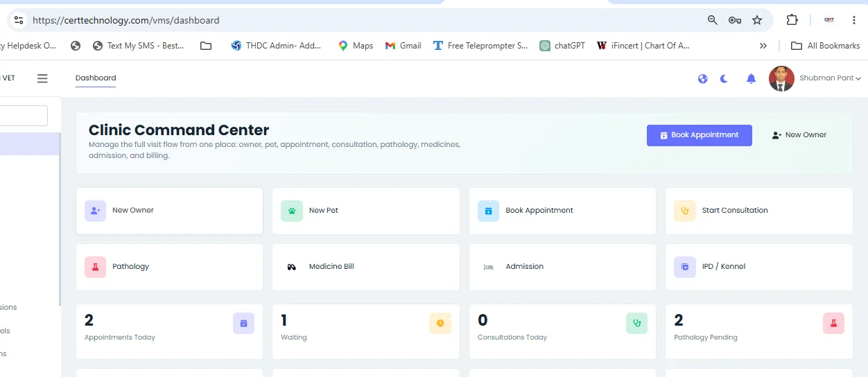
Task: Click the Clinic Command Center heading
Action: coord(179,130)
